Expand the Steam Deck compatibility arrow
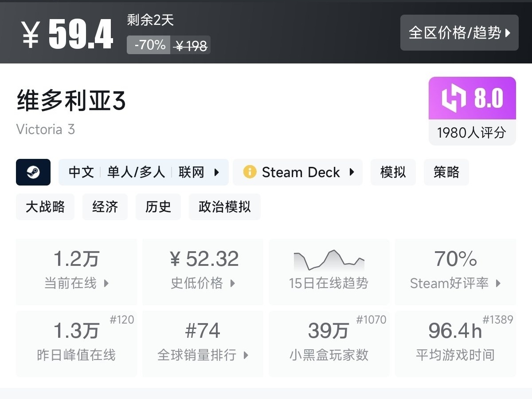The height and width of the screenshot is (399, 532). coord(352,172)
